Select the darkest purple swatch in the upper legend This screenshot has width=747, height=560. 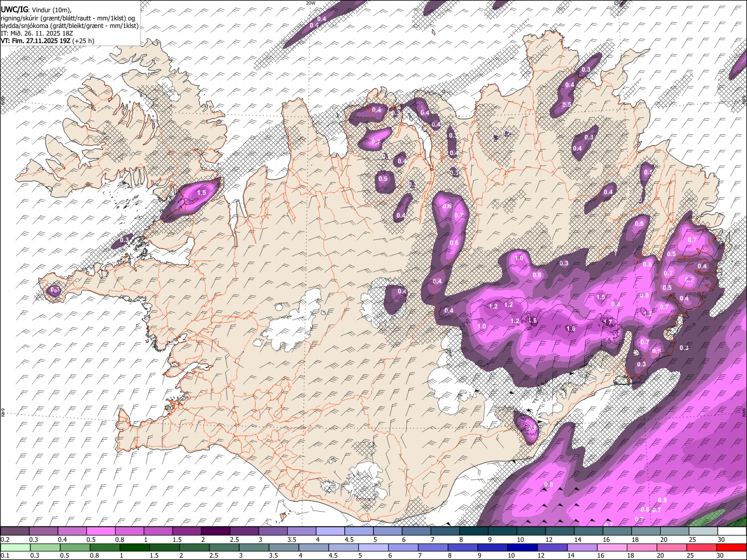[x=215, y=531]
